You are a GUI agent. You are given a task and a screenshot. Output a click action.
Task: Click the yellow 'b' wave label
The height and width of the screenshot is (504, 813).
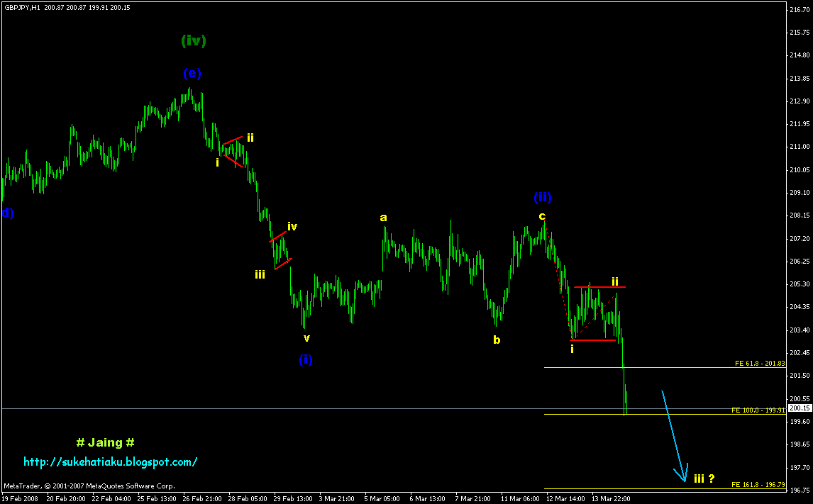497,340
